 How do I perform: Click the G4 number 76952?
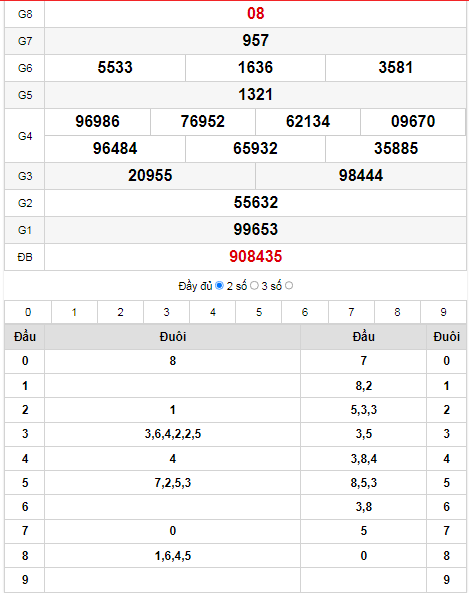(x=203, y=121)
